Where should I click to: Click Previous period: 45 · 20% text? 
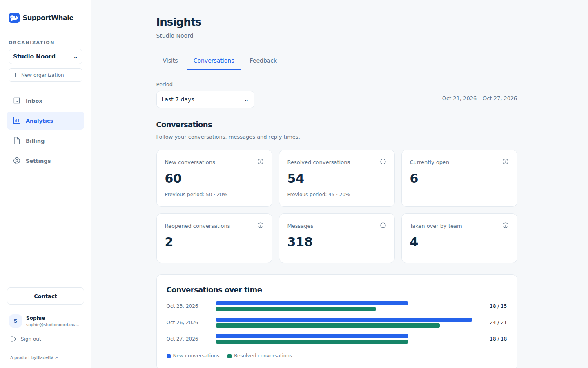(318, 194)
